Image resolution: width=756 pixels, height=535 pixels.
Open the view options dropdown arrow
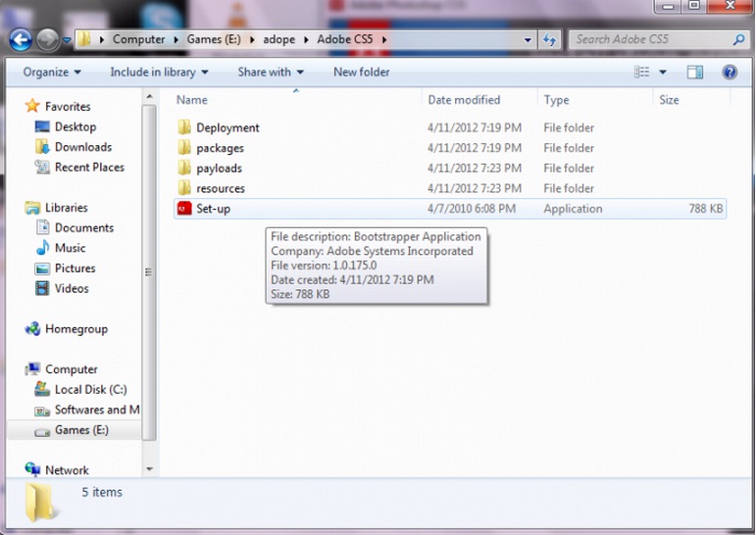(x=663, y=73)
